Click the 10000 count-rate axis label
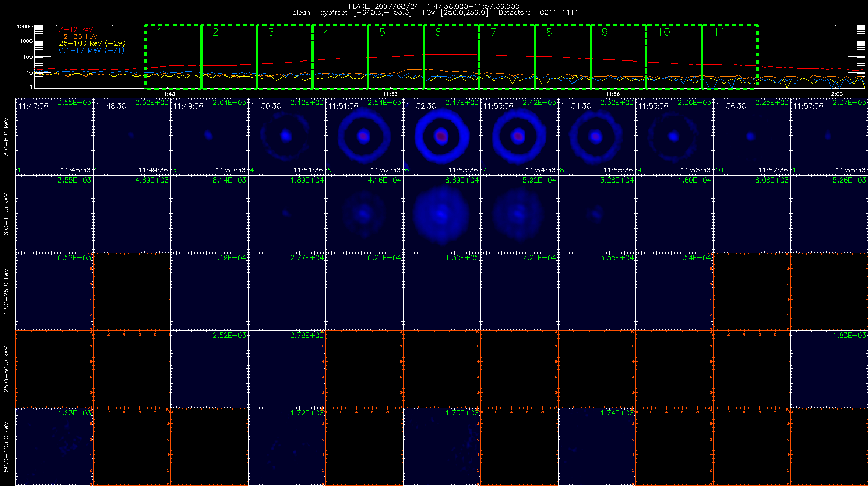 click(25, 27)
